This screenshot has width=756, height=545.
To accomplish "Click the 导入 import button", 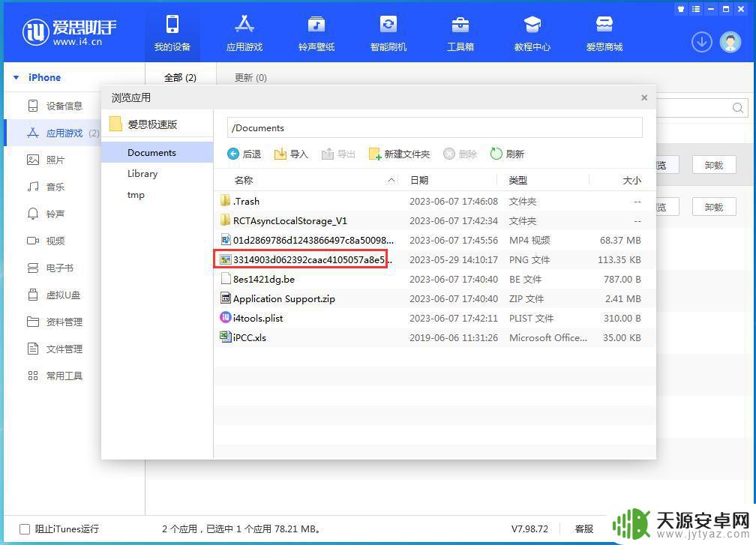I will pyautogui.click(x=291, y=154).
